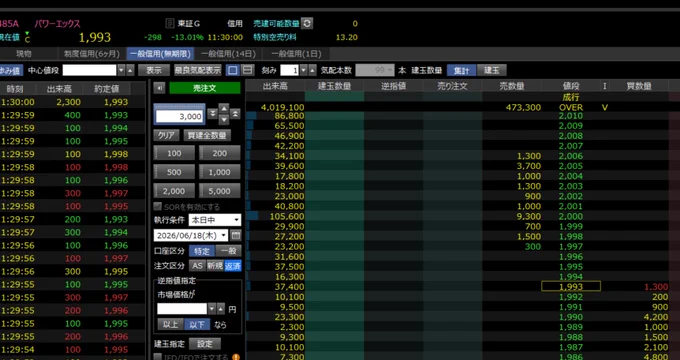Click the 中心値段 input field
The image size is (680, 360).
pos(89,70)
